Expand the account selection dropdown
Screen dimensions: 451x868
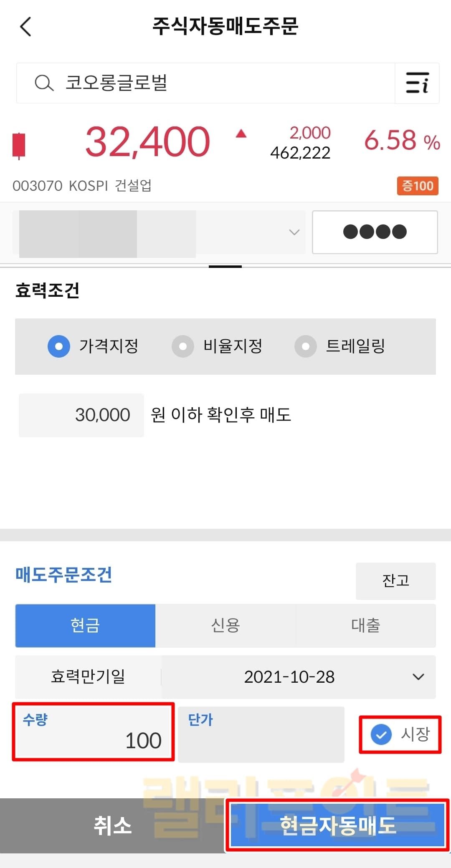[x=294, y=232]
